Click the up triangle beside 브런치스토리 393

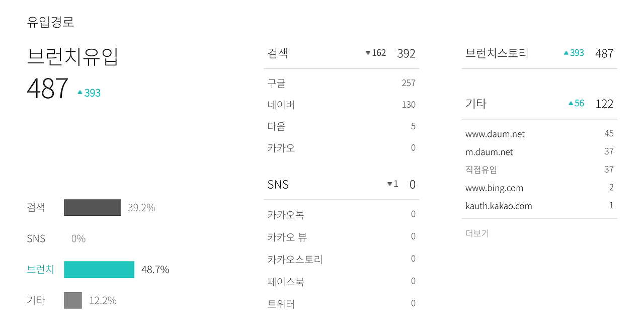click(566, 53)
